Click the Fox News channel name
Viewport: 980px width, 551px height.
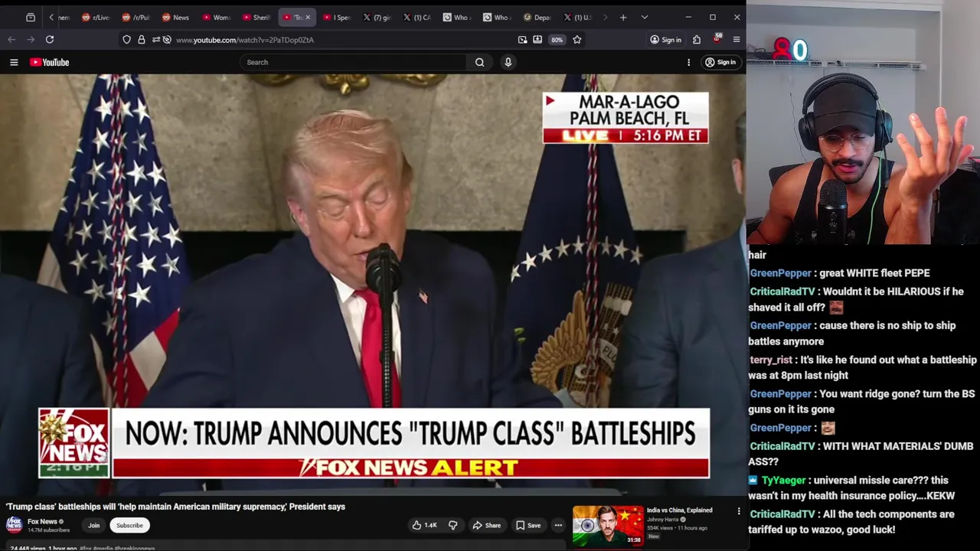tap(42, 522)
